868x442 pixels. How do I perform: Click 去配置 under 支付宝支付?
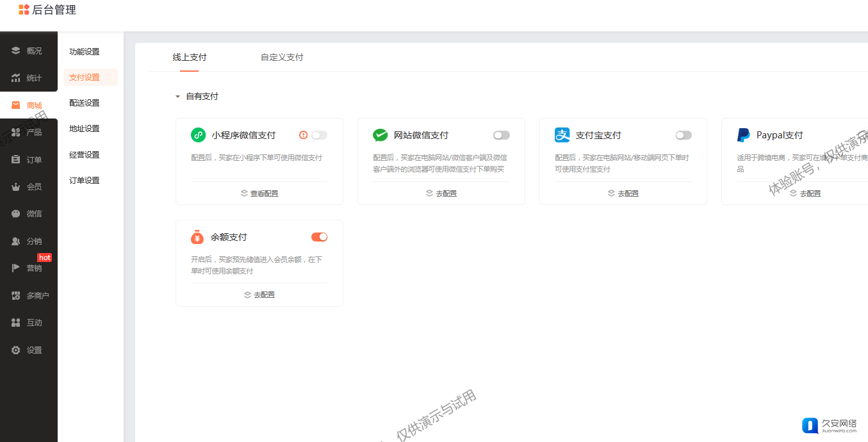pyautogui.click(x=623, y=193)
